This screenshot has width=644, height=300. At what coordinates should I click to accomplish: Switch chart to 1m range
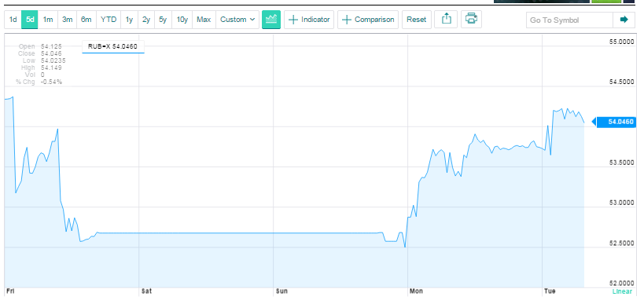click(48, 20)
